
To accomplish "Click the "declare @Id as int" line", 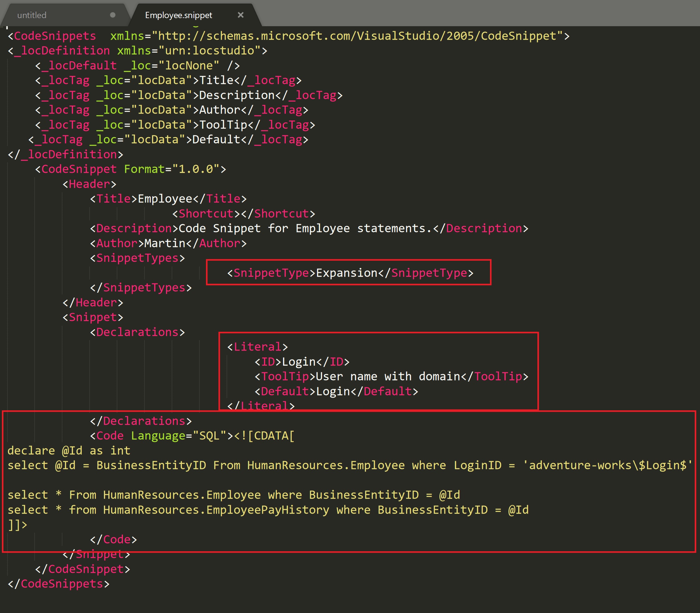I will [69, 451].
